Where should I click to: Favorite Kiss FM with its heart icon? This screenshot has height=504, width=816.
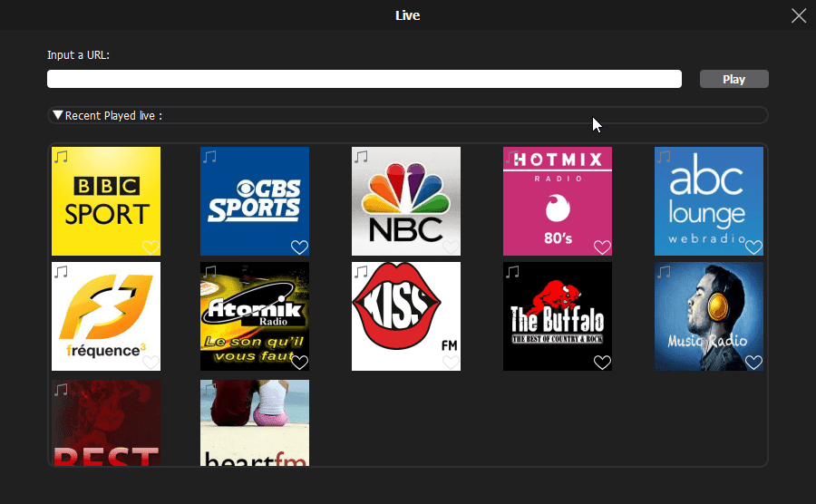pyautogui.click(x=452, y=362)
